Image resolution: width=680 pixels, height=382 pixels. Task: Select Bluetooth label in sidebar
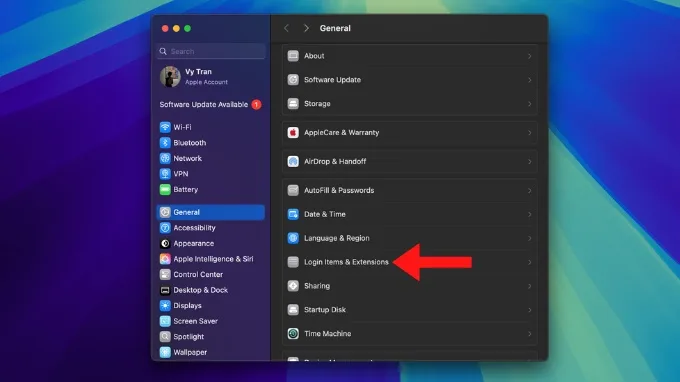(190, 143)
